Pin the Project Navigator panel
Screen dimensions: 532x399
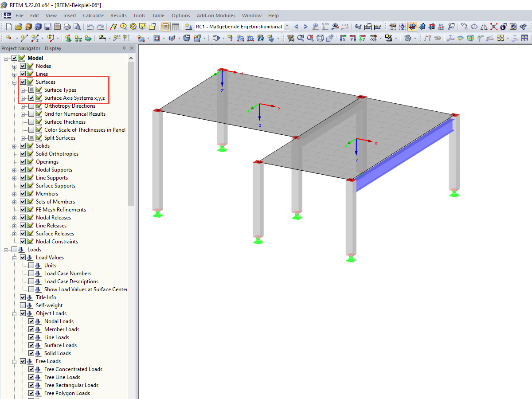coord(124,48)
